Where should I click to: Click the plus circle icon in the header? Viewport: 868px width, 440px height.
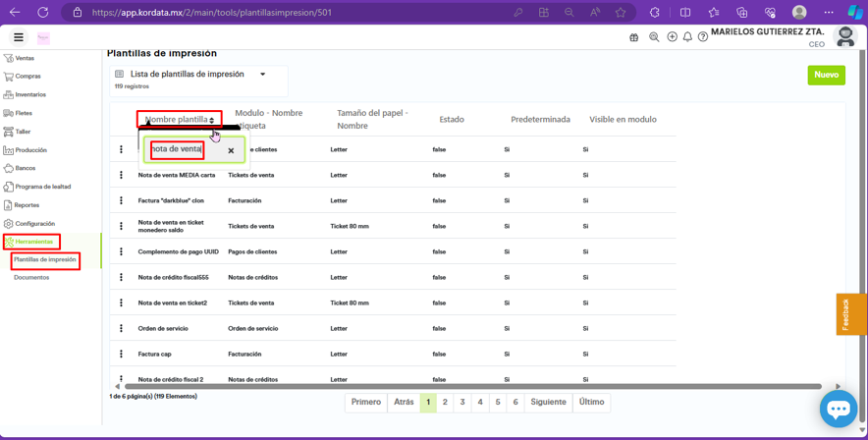click(672, 37)
